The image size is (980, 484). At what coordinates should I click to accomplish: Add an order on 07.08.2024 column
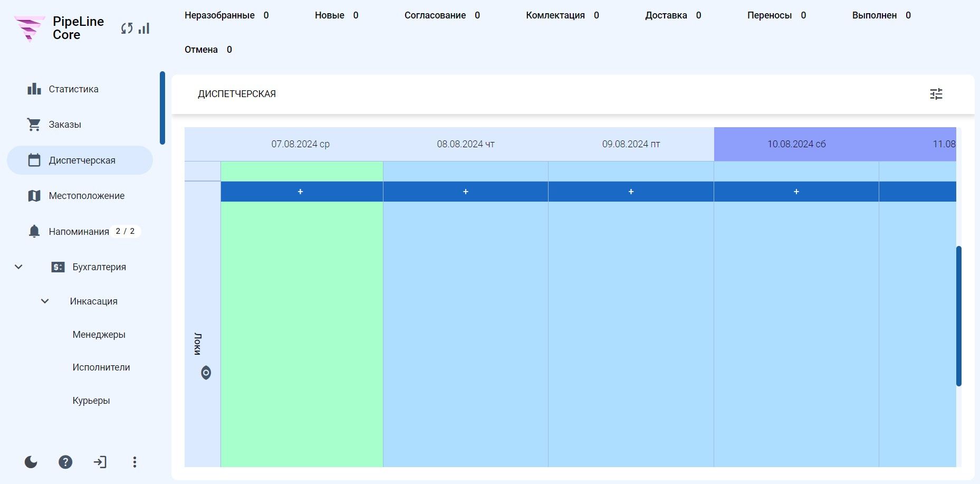tap(301, 192)
